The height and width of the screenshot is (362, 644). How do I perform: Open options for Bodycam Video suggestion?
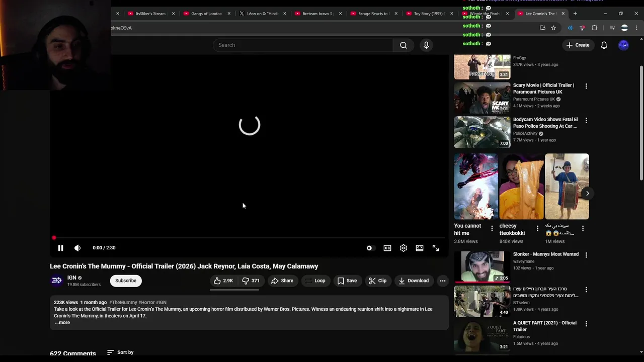586,121
